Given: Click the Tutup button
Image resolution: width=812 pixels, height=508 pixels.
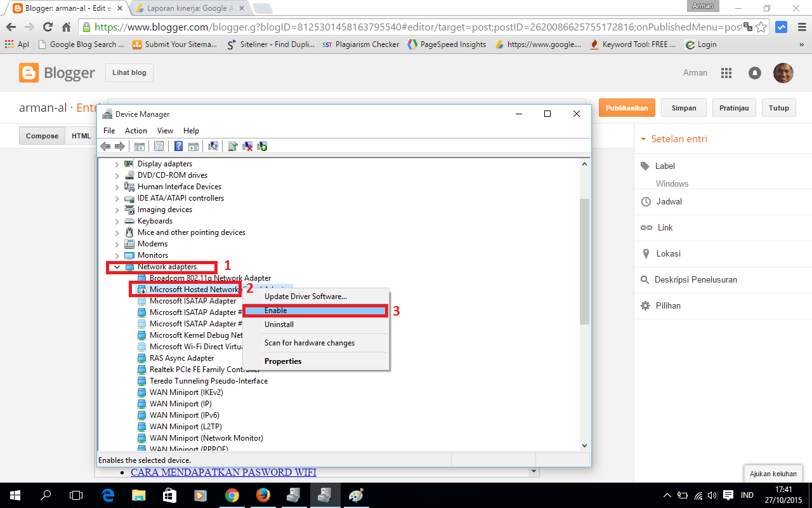Looking at the screenshot, I should click(x=779, y=108).
